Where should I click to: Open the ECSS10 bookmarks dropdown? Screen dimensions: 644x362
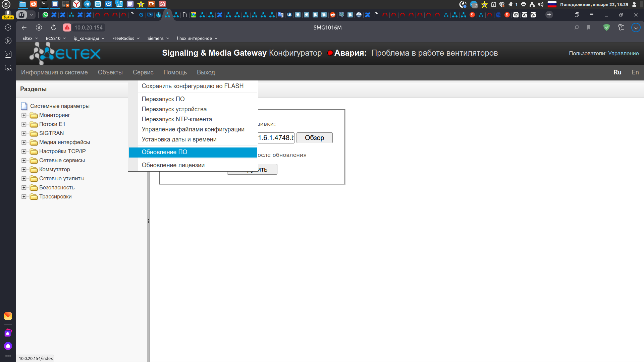click(56, 39)
